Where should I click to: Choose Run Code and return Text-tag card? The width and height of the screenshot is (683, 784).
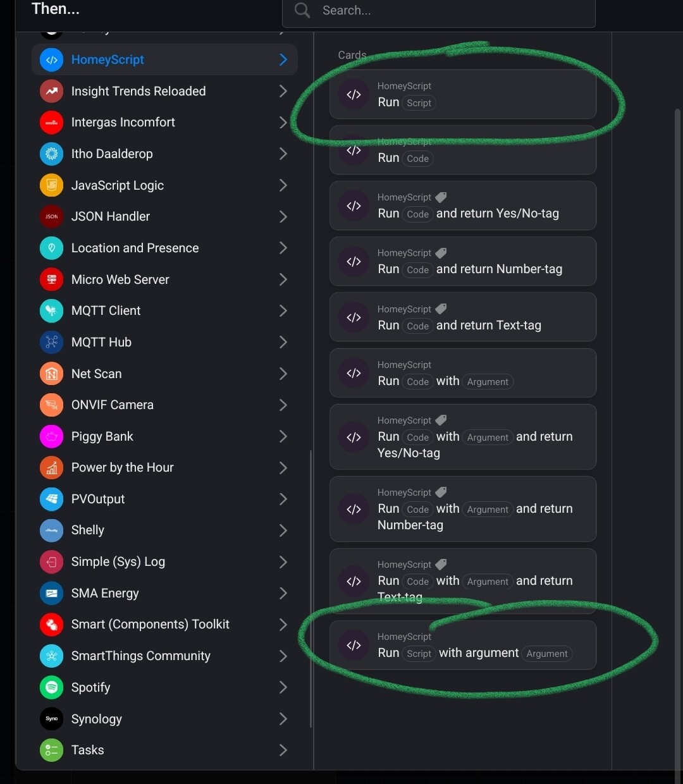point(463,317)
